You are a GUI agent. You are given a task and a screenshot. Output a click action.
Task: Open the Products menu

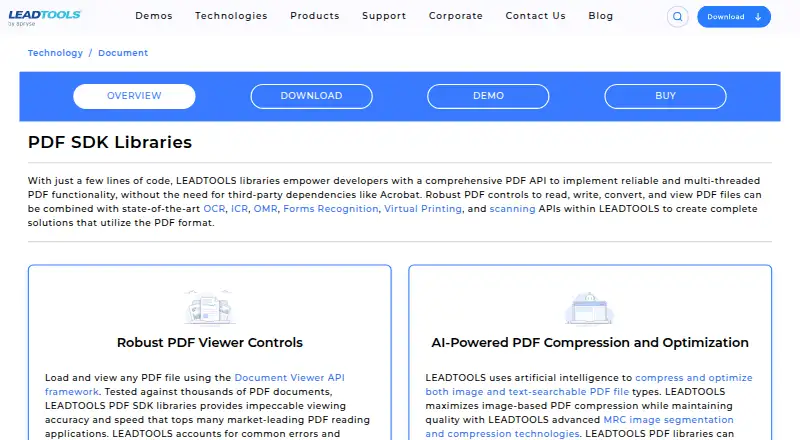[315, 16]
